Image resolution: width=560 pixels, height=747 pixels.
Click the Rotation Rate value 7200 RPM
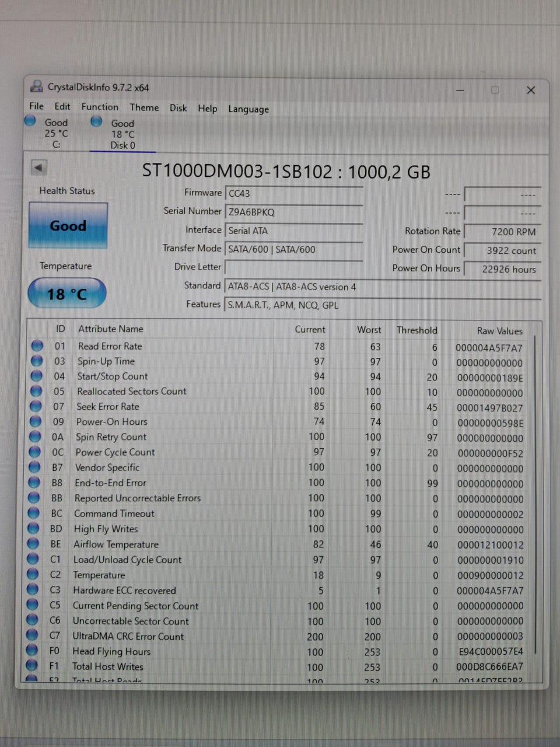(503, 232)
